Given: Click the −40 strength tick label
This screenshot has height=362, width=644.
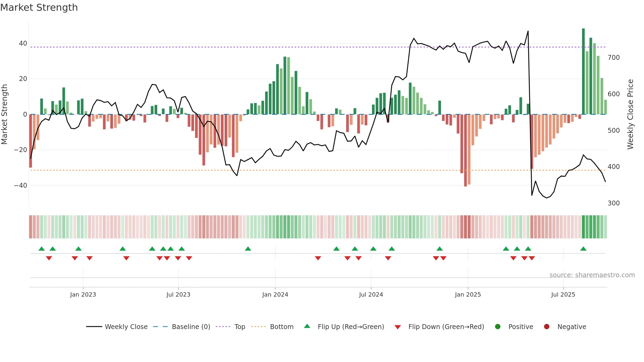Looking at the screenshot, I should (x=21, y=186).
